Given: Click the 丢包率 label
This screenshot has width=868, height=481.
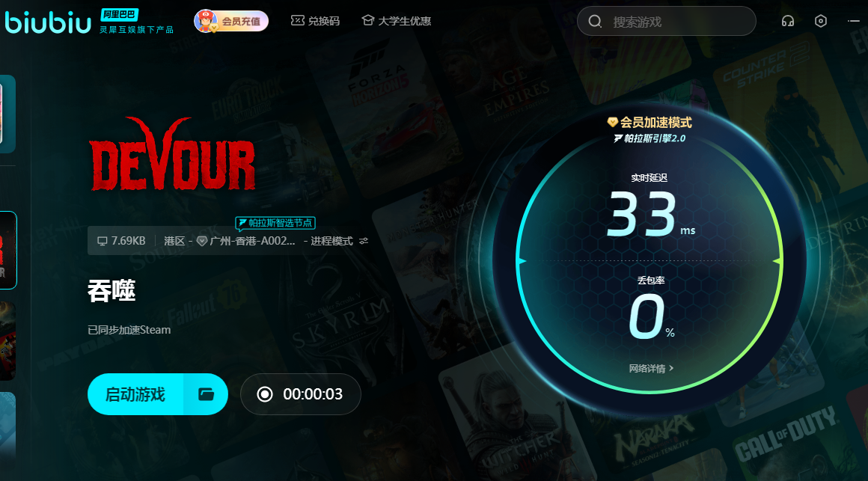Looking at the screenshot, I should click(650, 281).
